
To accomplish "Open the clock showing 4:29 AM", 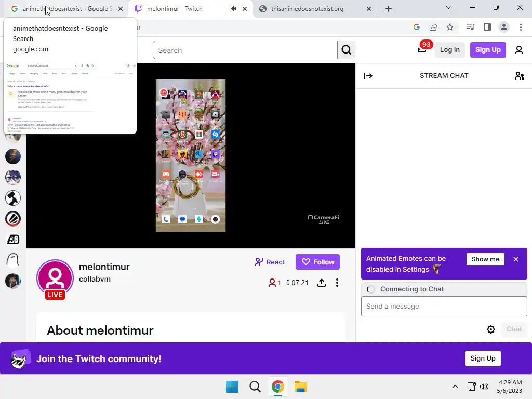I will [x=510, y=387].
